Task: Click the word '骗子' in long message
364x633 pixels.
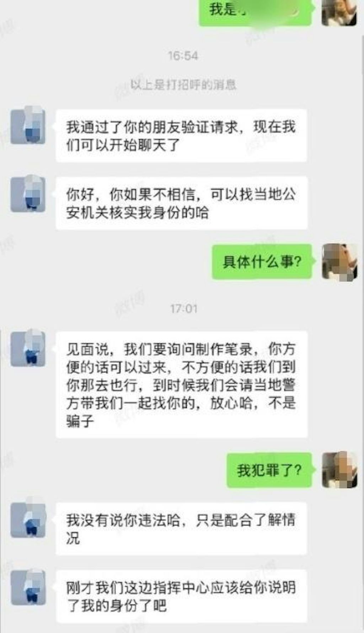Action: coord(80,421)
